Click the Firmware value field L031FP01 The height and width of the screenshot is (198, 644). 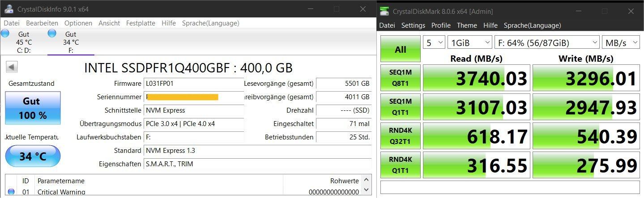pyautogui.click(x=194, y=84)
